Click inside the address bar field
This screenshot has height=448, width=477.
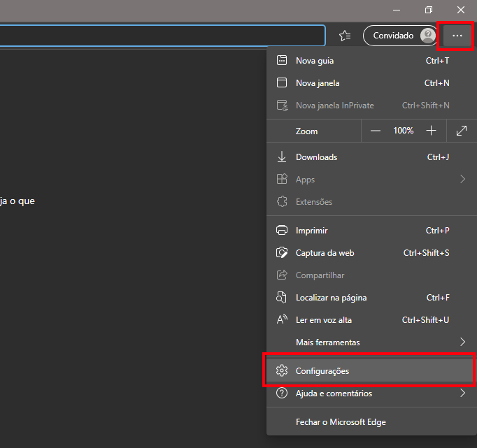point(161,36)
